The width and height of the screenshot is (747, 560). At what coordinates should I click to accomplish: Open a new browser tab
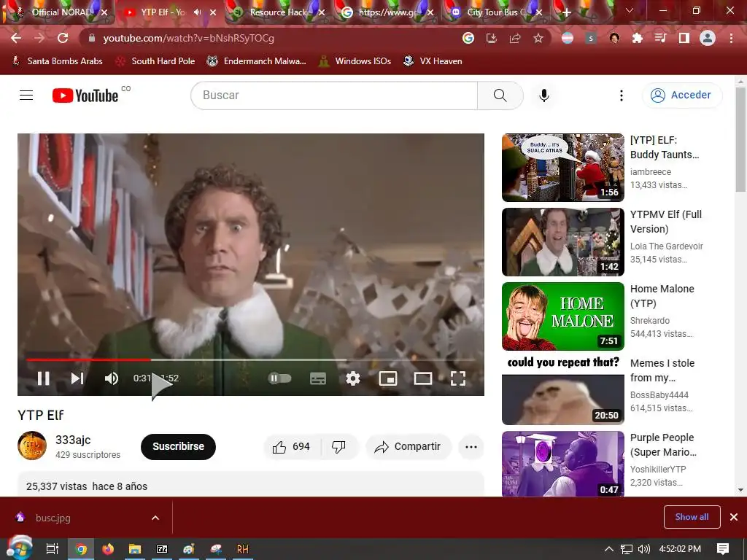coord(566,12)
